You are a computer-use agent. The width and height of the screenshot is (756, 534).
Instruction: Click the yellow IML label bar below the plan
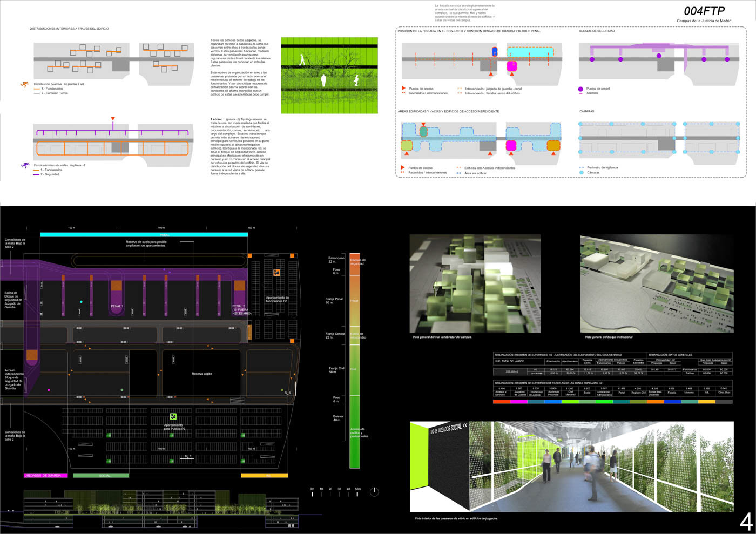[265, 476]
